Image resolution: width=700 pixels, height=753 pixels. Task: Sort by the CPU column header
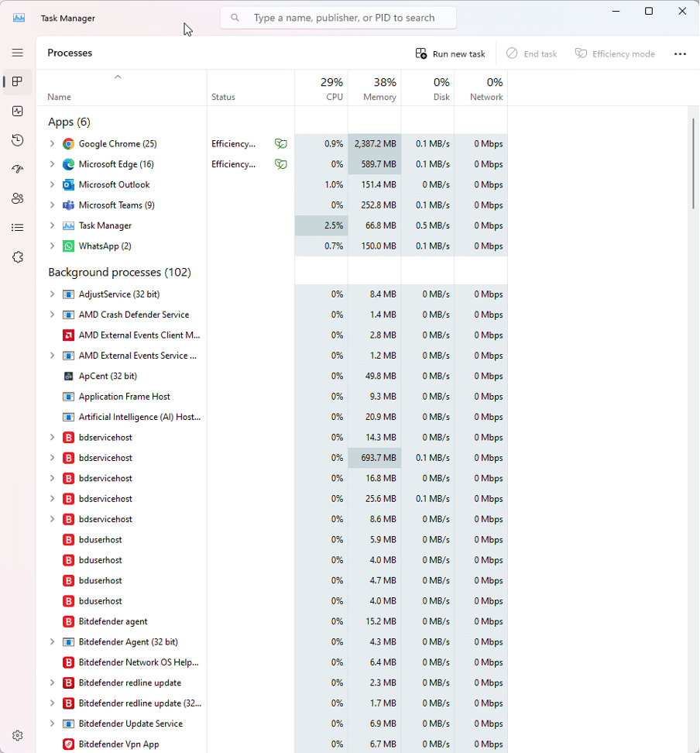(x=321, y=88)
